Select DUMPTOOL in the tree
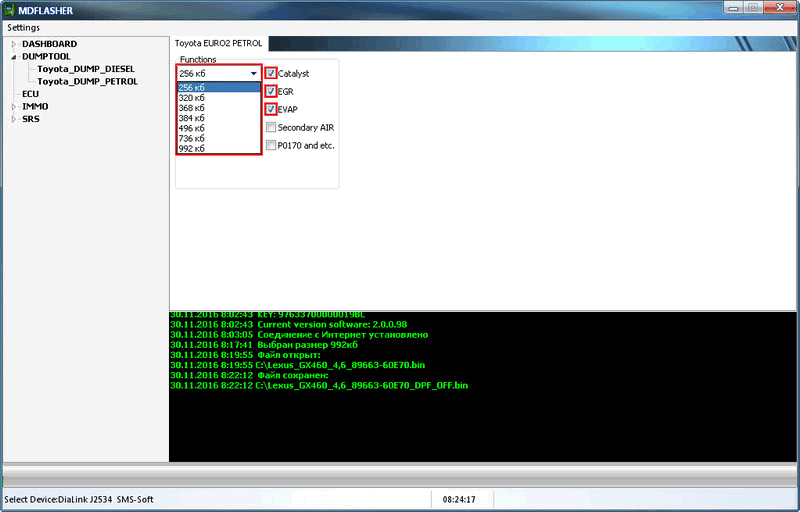This screenshot has height=512, width=800. point(46,57)
